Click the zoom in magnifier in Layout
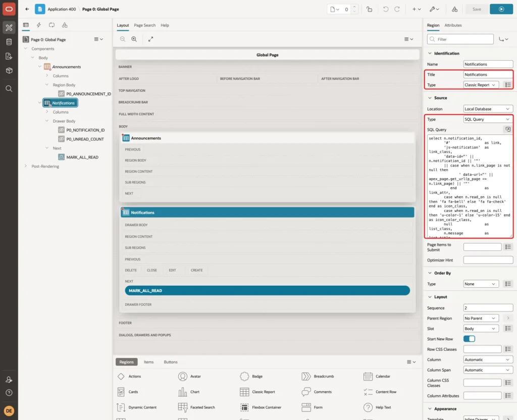This screenshot has height=420, width=517. (134, 39)
